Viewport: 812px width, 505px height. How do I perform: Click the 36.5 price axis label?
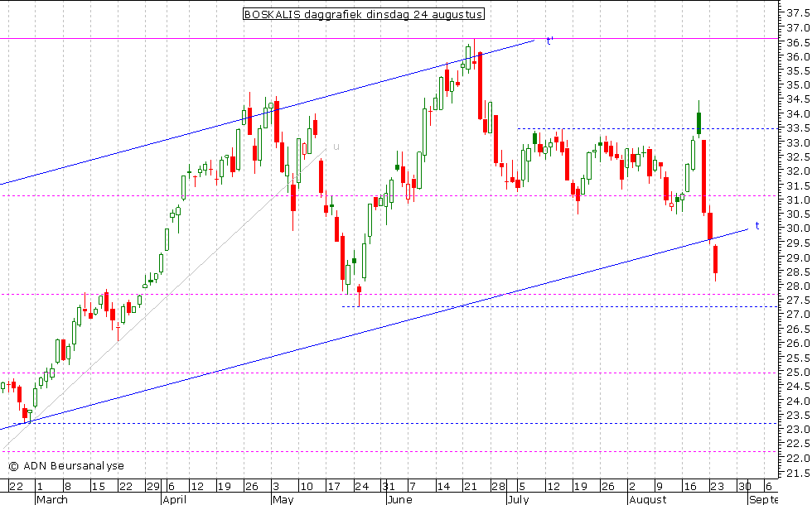pyautogui.click(x=798, y=42)
